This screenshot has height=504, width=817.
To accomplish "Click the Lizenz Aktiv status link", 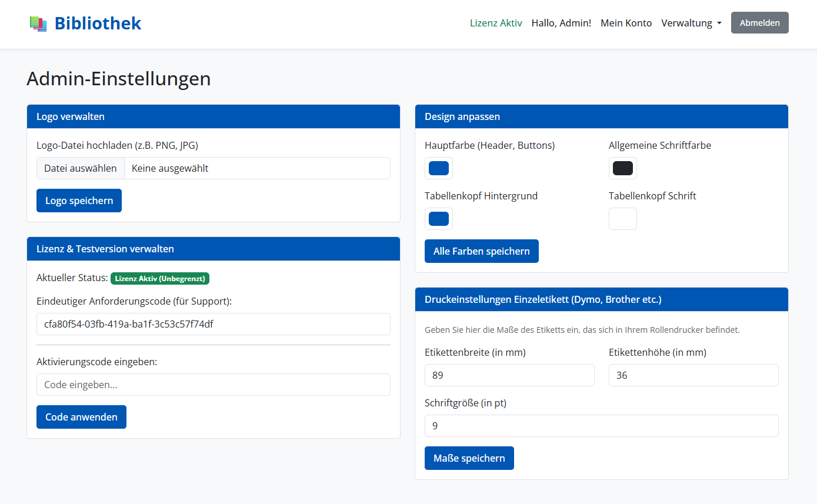I will pos(496,23).
